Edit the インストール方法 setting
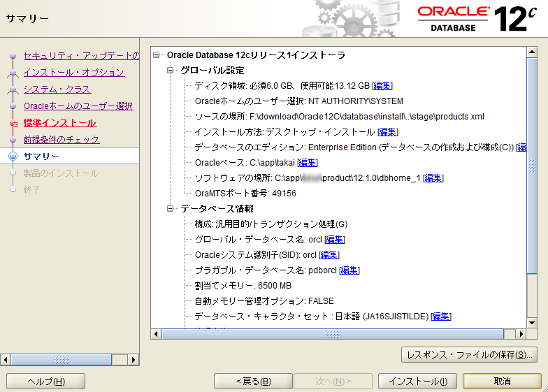 click(x=388, y=132)
